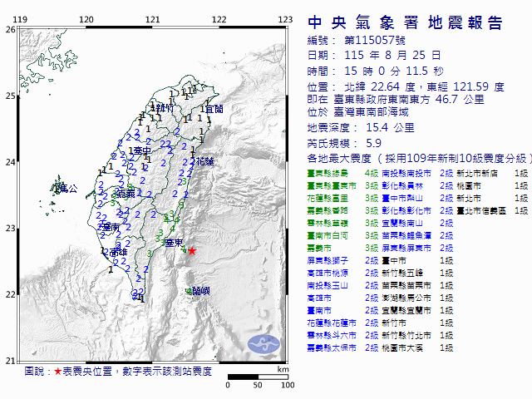
Task: Click list entry 嘉義市 3級
Action: pos(342,248)
